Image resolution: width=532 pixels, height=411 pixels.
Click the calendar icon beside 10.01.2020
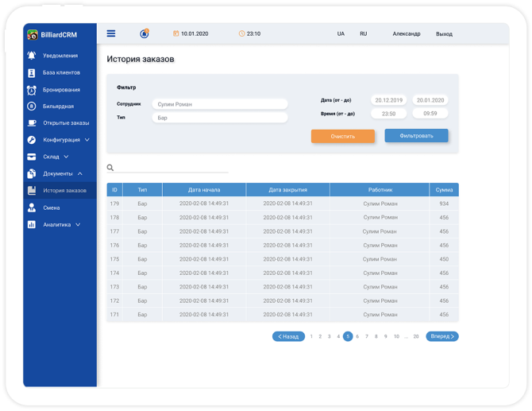coord(175,34)
